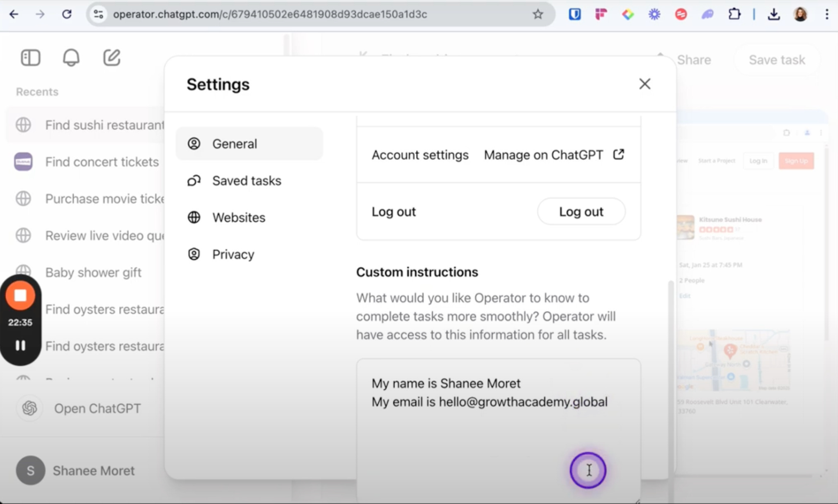838x504 pixels.
Task: Click the purple swoosh extension icon
Action: click(707, 14)
